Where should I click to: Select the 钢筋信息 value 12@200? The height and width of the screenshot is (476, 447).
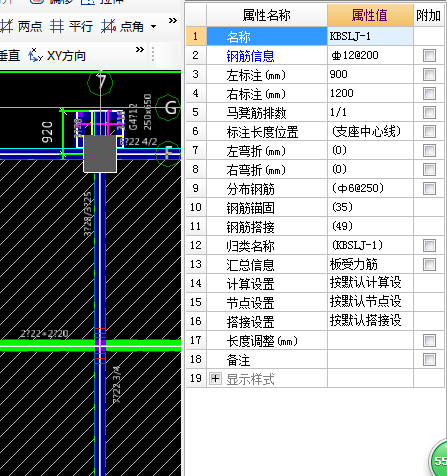(x=370, y=55)
